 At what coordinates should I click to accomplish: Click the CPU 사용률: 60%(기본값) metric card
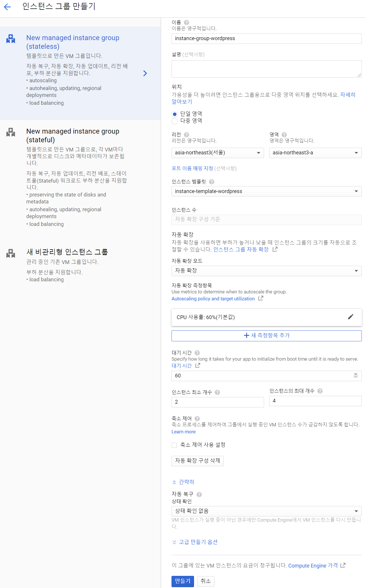coord(267,317)
